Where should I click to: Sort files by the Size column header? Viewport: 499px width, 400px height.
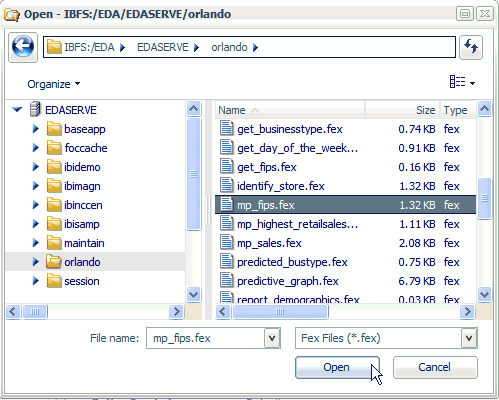tap(403, 110)
